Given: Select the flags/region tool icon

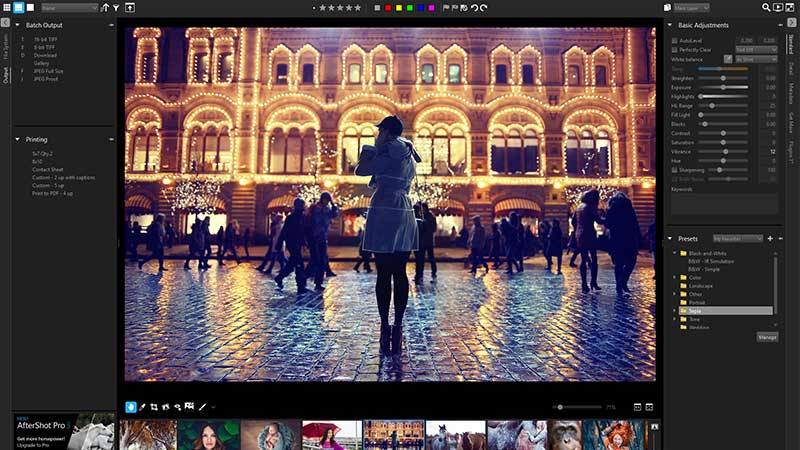Looking at the screenshot, I should click(x=189, y=406).
